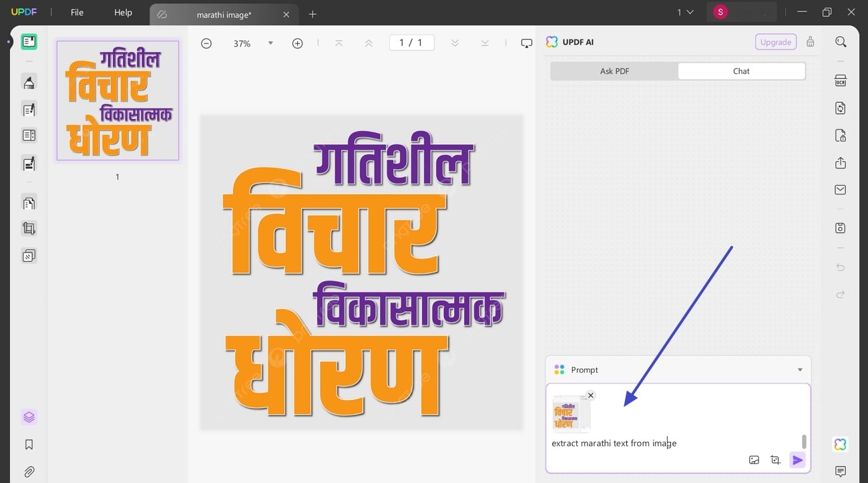Expand the Prompt panel dropdown

pos(799,369)
